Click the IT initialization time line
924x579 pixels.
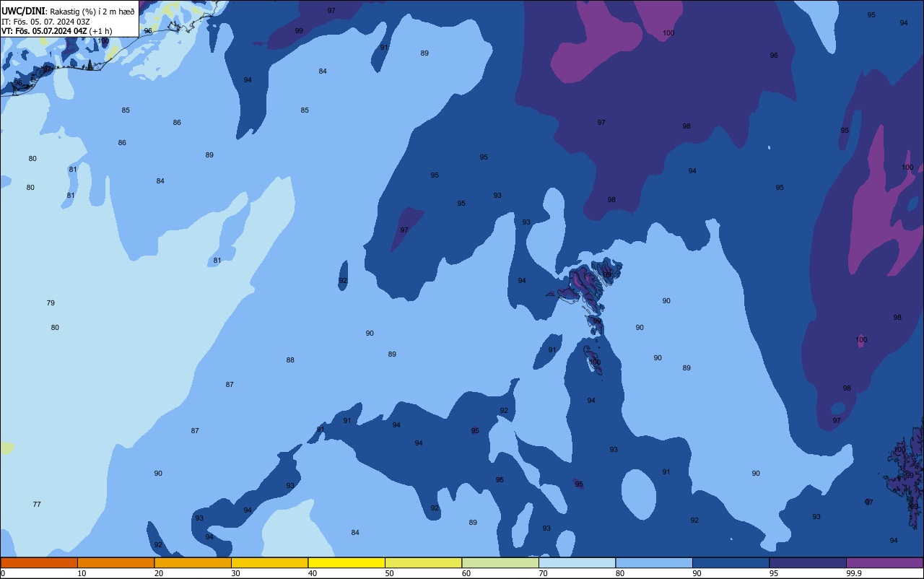[45, 22]
